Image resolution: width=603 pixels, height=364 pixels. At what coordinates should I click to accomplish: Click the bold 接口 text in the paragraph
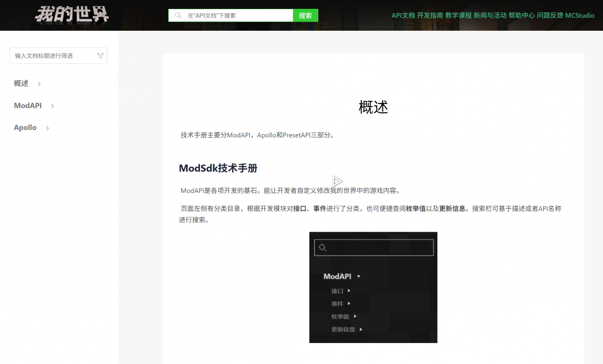pyautogui.click(x=299, y=209)
